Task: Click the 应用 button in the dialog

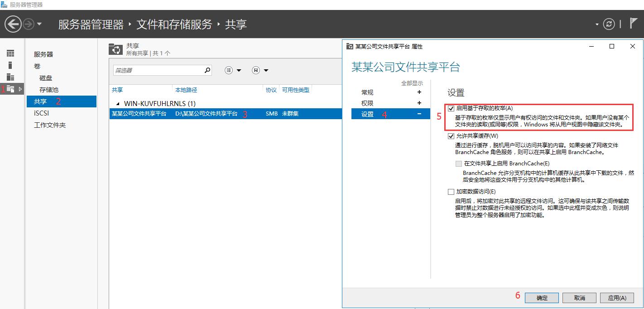Action: [x=617, y=298]
